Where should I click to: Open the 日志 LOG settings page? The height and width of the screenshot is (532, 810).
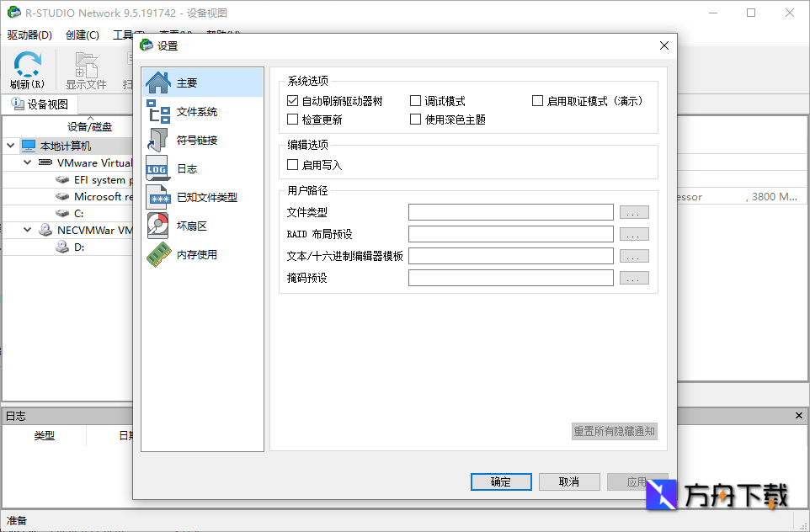click(158, 168)
